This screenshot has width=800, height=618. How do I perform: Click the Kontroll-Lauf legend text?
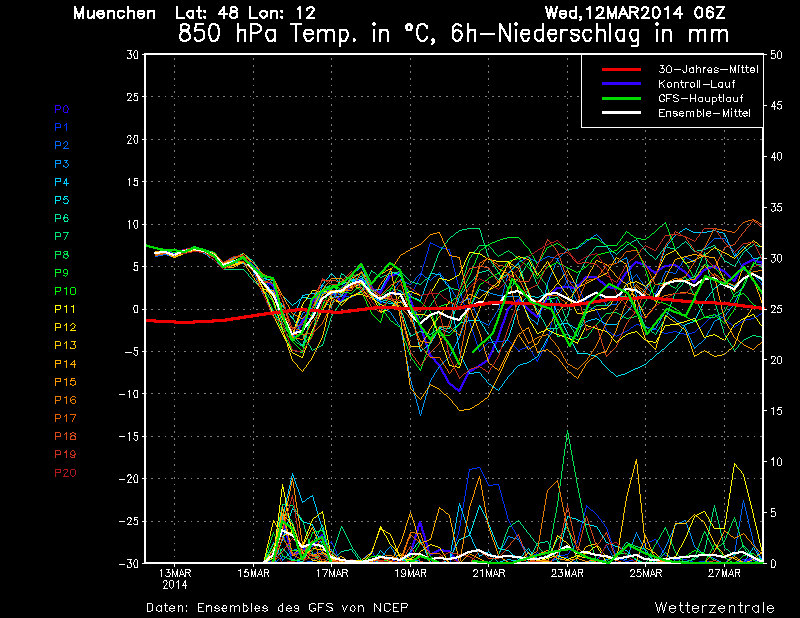click(x=697, y=84)
